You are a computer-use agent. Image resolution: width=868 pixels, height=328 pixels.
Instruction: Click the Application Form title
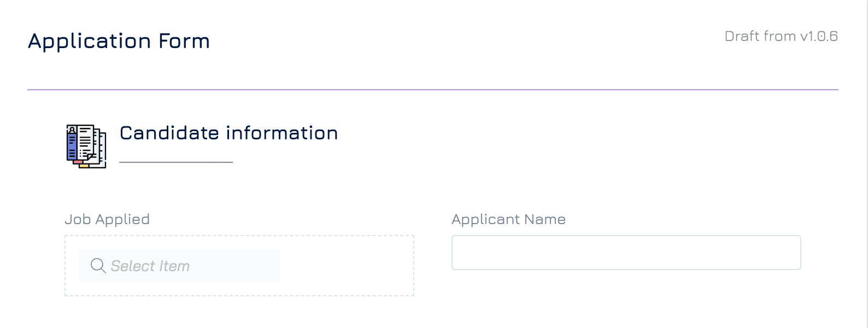point(119,41)
